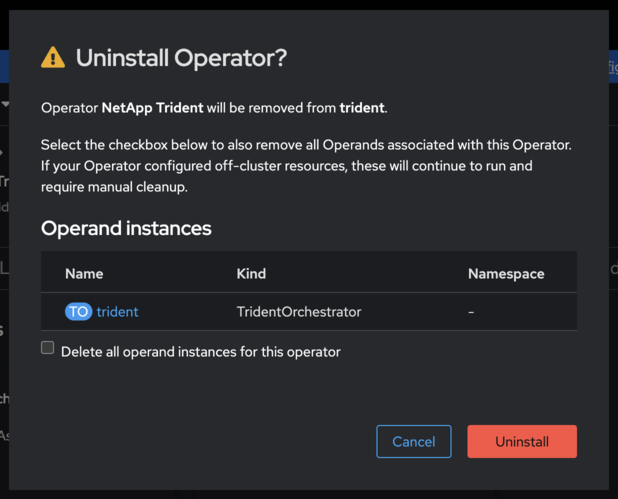This screenshot has width=618, height=499.
Task: Click the blue TO resource badge
Action: tap(78, 312)
